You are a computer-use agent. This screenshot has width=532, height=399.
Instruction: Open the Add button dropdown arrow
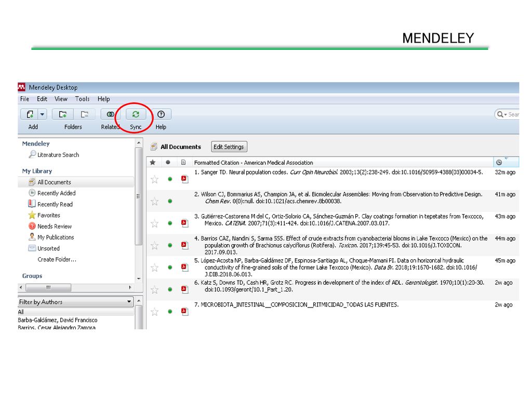coord(43,114)
